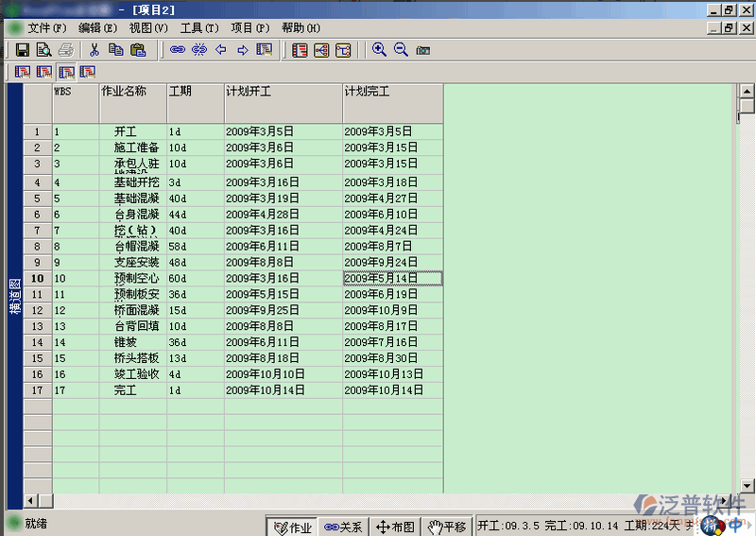Viewport: 756px width, 536px height.
Task: Toggle the 关系 mode button
Action: [343, 527]
